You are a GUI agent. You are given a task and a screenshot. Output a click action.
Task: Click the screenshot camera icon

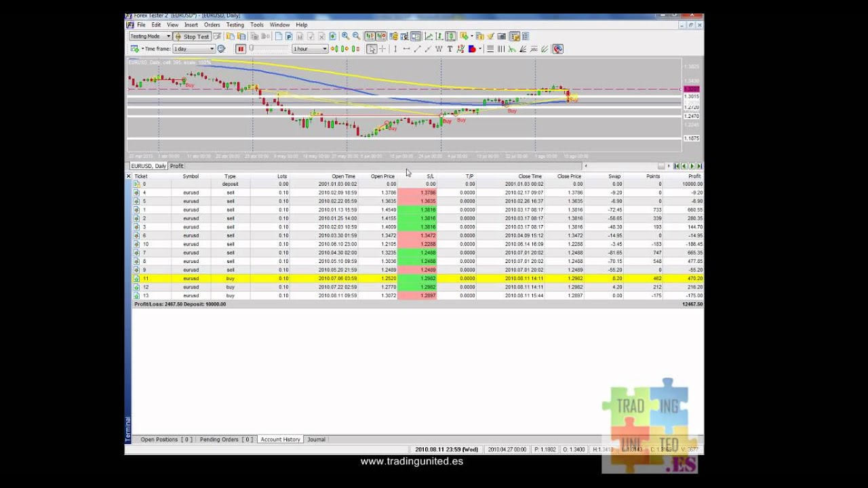501,36
